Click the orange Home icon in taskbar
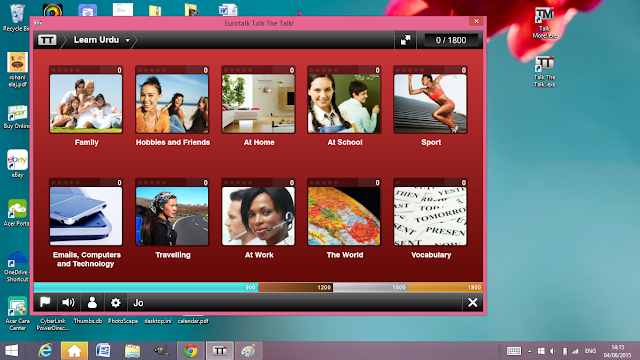The image size is (640, 360). (x=74, y=351)
